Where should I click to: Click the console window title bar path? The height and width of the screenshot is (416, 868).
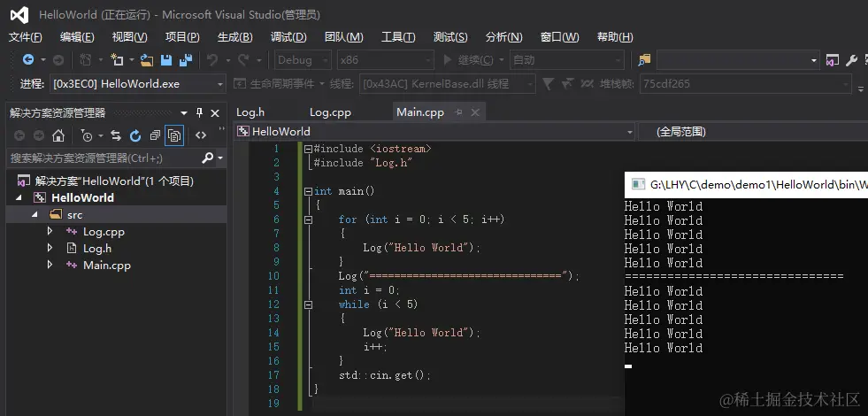758,184
